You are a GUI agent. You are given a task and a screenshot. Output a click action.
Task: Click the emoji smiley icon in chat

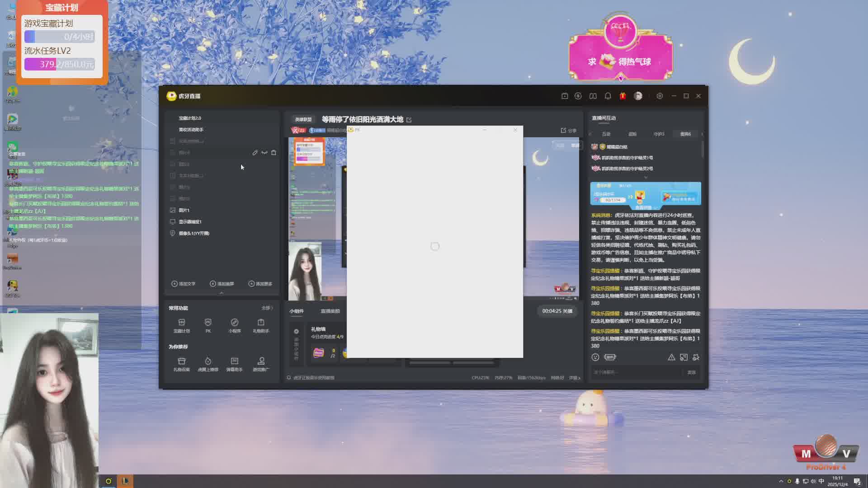pos(595,357)
